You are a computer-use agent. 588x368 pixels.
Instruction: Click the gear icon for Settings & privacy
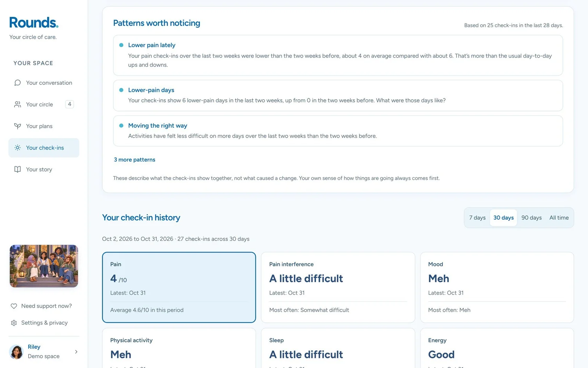[14, 323]
